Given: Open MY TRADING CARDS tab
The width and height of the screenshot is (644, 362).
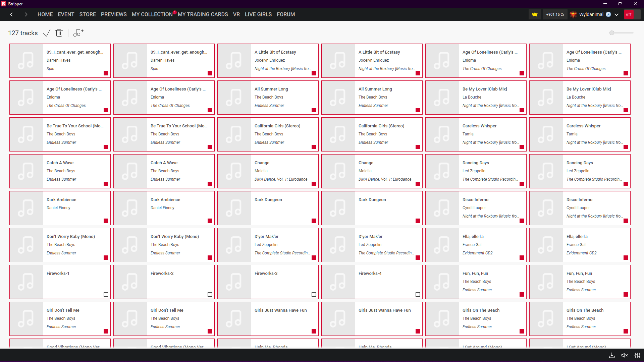Looking at the screenshot, I should pyautogui.click(x=203, y=14).
